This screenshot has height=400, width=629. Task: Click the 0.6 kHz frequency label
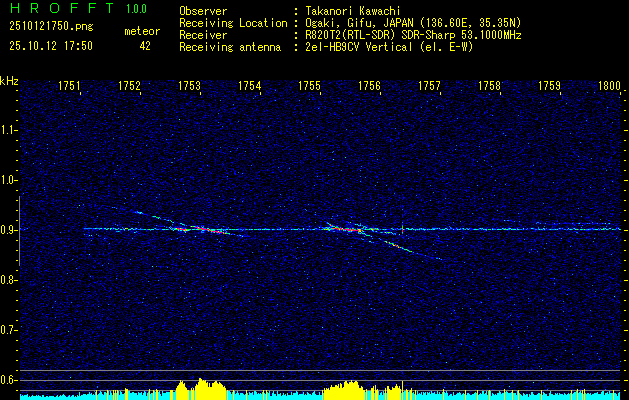pos(7,380)
